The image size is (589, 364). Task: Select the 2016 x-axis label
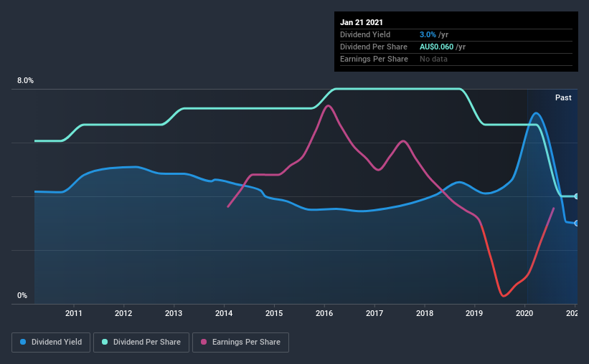(324, 313)
